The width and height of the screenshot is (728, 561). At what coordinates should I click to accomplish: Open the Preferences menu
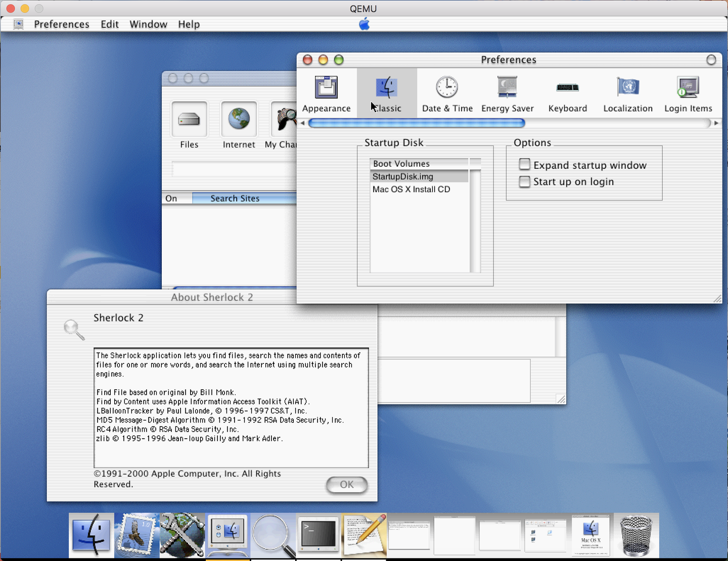click(x=61, y=24)
